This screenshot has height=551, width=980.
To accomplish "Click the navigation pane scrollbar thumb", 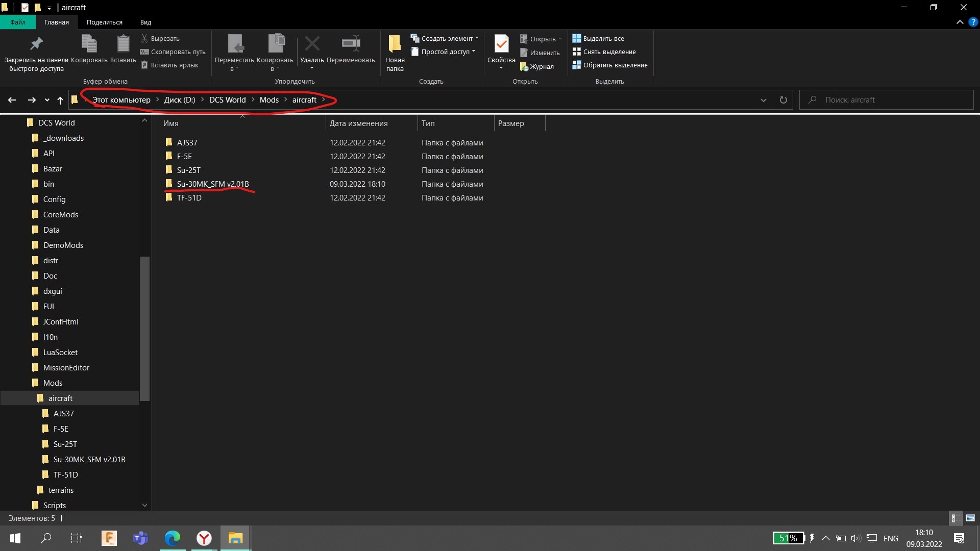I will pyautogui.click(x=144, y=329).
